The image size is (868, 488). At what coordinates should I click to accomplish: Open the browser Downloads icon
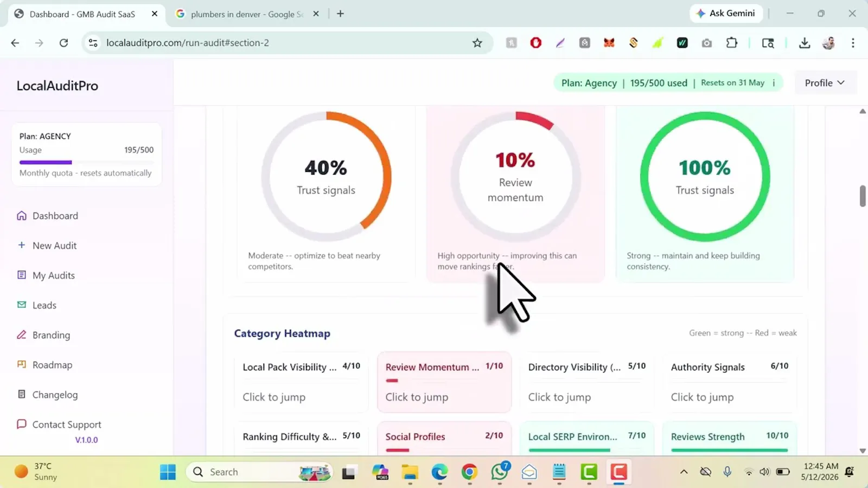coord(805,43)
